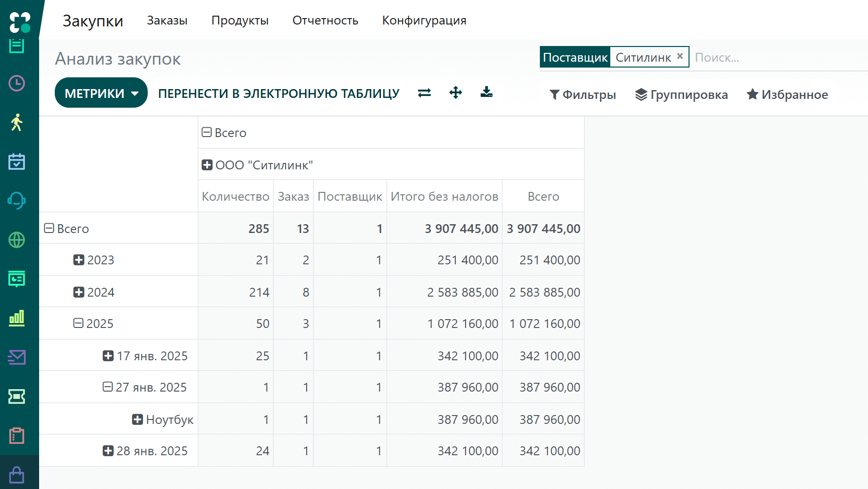Click the 17 янв. quantity cell 25
Screen dimensions: 868x489
[x=236, y=356]
